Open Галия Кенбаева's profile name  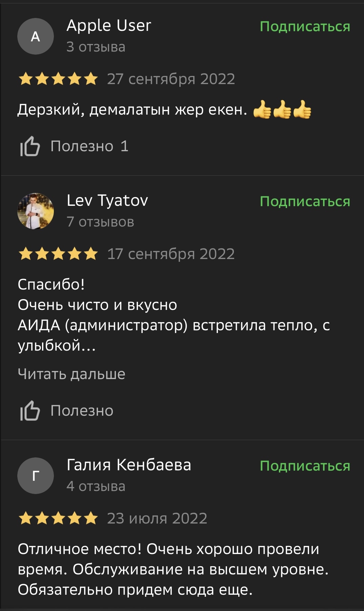[x=129, y=465]
